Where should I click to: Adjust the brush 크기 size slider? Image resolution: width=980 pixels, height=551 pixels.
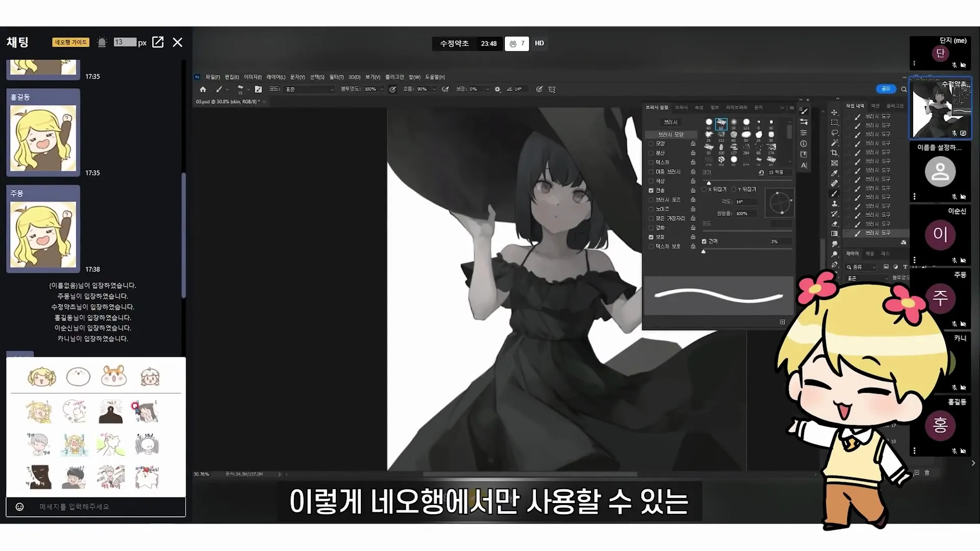708,182
